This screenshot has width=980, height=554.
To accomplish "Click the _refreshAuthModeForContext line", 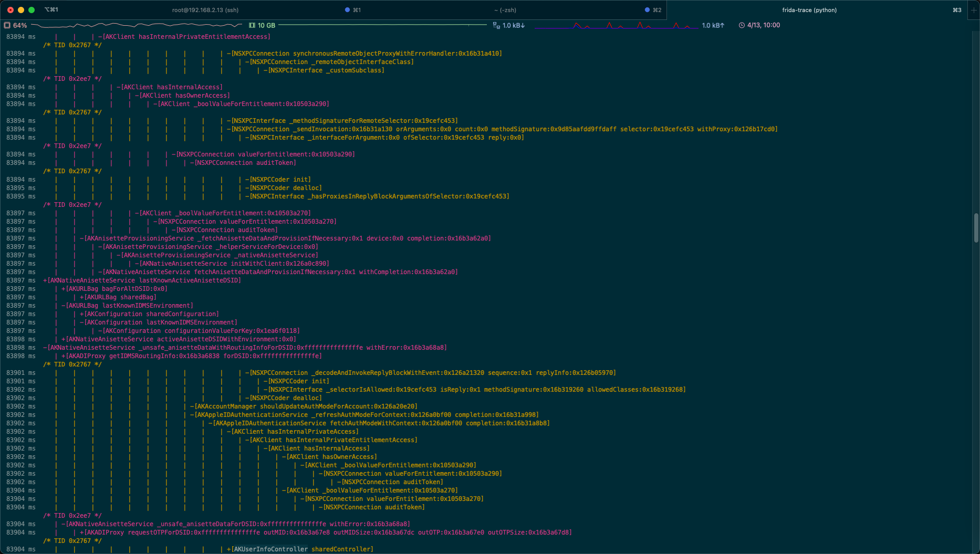I will (364, 415).
